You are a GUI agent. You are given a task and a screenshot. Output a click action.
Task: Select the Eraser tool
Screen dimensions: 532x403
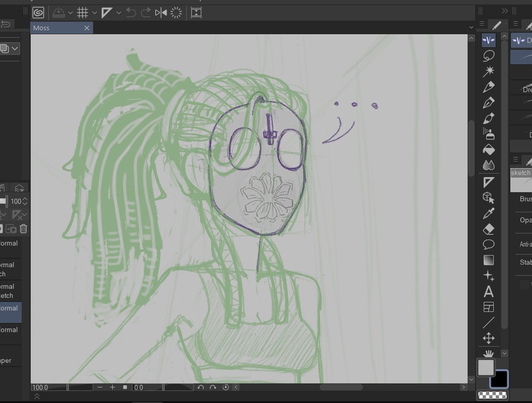point(489,229)
